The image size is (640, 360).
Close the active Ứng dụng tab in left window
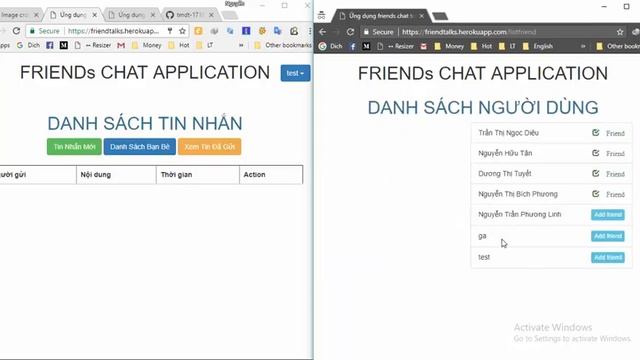click(x=95, y=15)
